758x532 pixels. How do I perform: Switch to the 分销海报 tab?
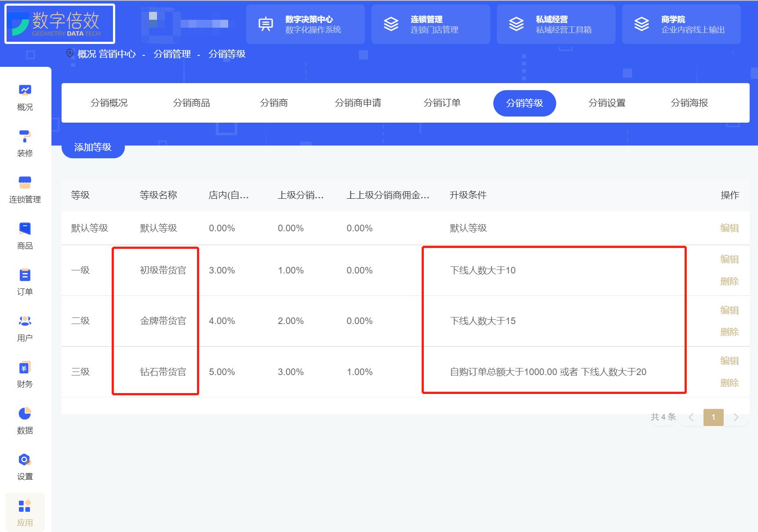(689, 103)
